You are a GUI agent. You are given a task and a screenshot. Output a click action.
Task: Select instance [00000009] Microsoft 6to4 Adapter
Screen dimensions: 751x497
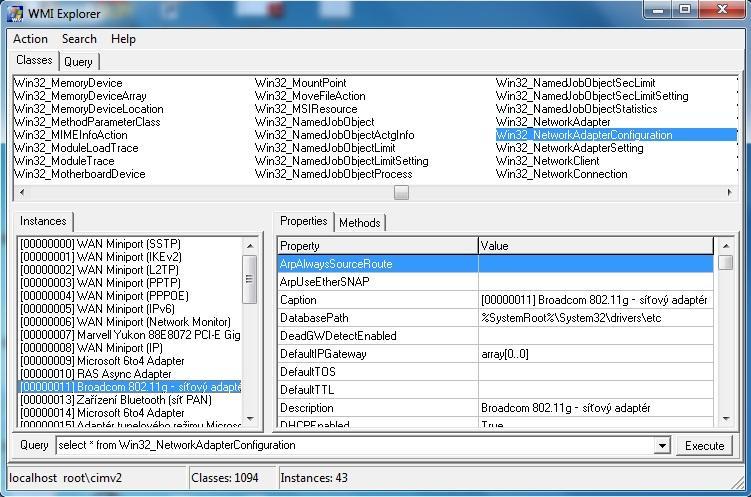tap(102, 361)
